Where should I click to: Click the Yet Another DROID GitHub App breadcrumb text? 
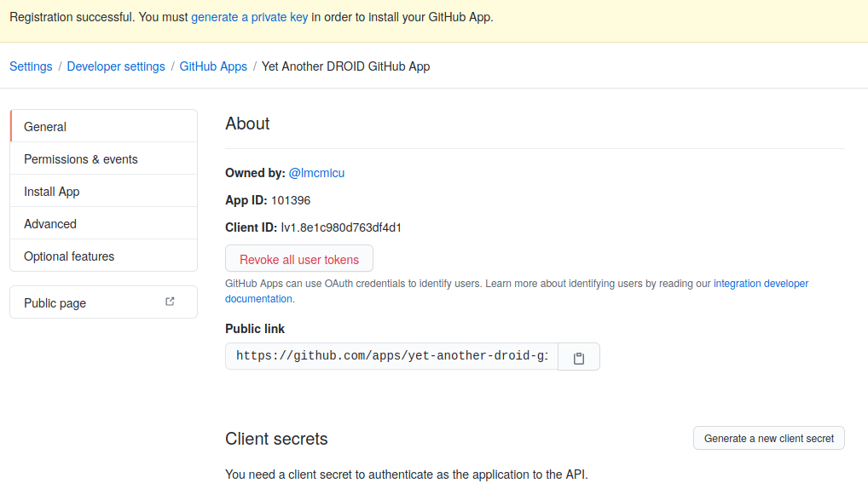(x=345, y=66)
